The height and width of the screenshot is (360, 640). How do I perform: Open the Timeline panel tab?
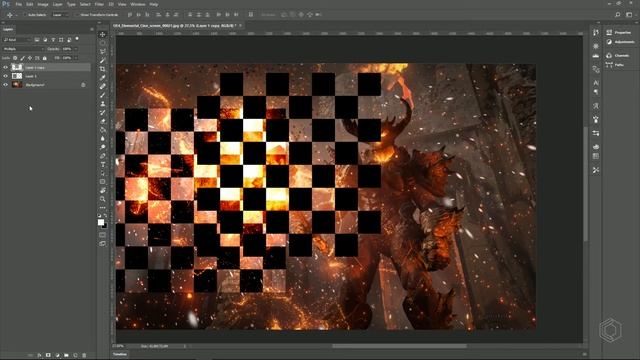(120, 354)
